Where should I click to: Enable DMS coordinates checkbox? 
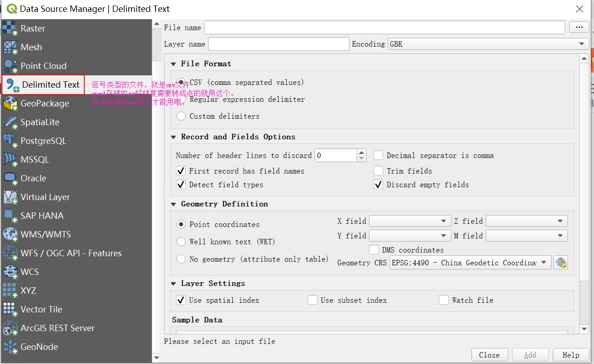click(374, 250)
